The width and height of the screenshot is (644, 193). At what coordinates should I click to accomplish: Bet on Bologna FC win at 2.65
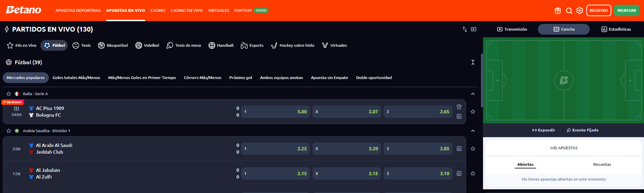[418, 112]
